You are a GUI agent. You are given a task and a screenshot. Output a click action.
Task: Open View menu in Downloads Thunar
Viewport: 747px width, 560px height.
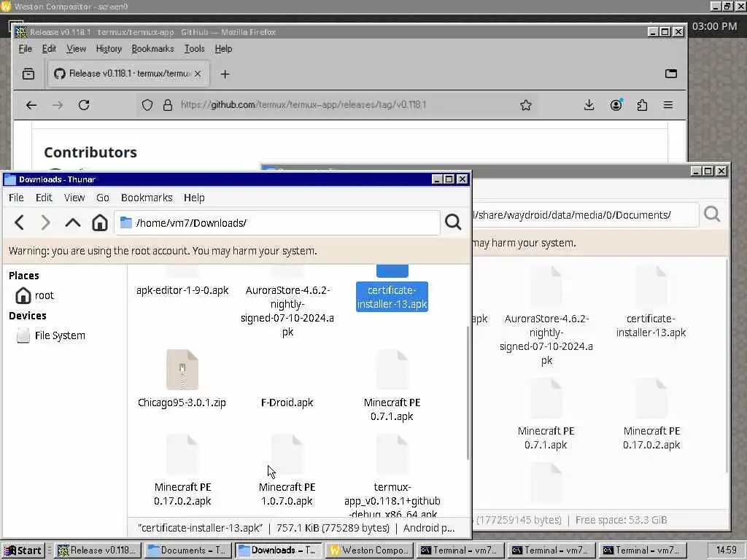point(74,197)
